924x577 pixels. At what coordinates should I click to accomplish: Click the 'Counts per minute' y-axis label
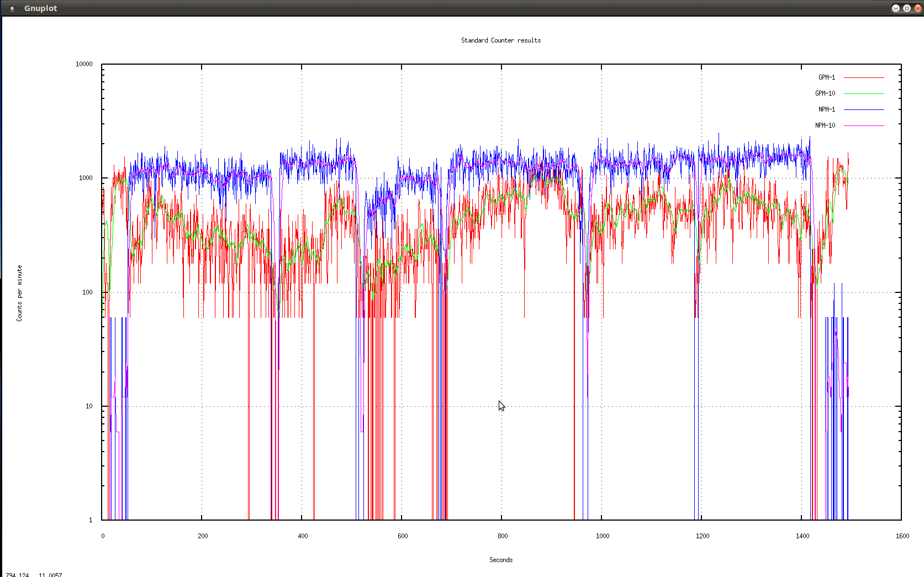tap(19, 293)
